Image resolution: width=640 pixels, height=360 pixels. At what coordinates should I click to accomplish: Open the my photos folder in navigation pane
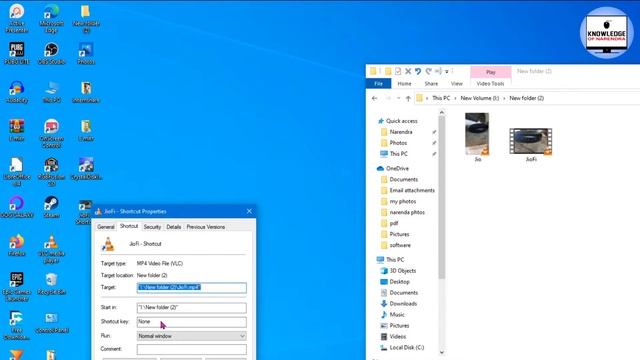coord(402,202)
